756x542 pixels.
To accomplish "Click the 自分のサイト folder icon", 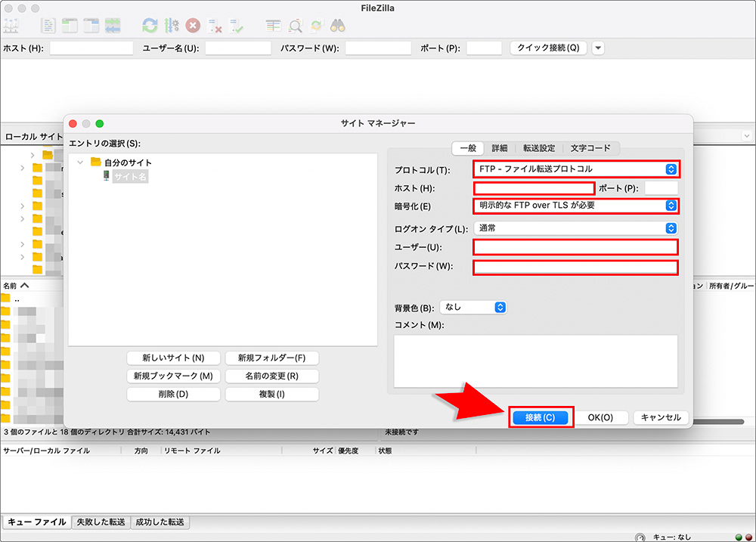I will click(95, 162).
